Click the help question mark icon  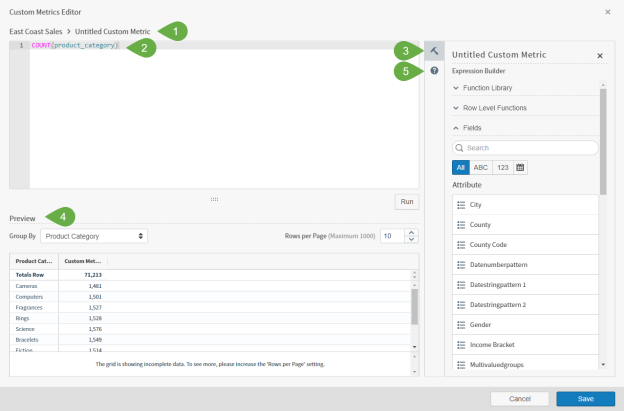pyautogui.click(x=434, y=71)
